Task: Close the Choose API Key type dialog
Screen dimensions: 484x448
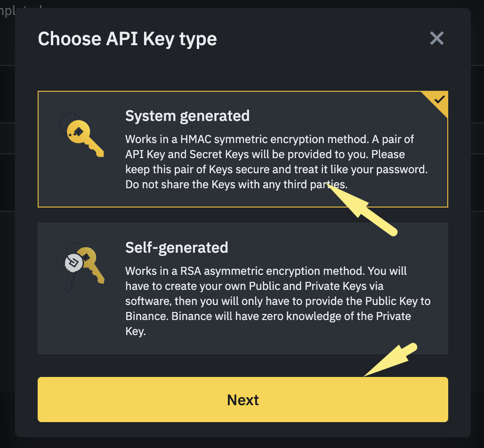Action: [x=437, y=38]
